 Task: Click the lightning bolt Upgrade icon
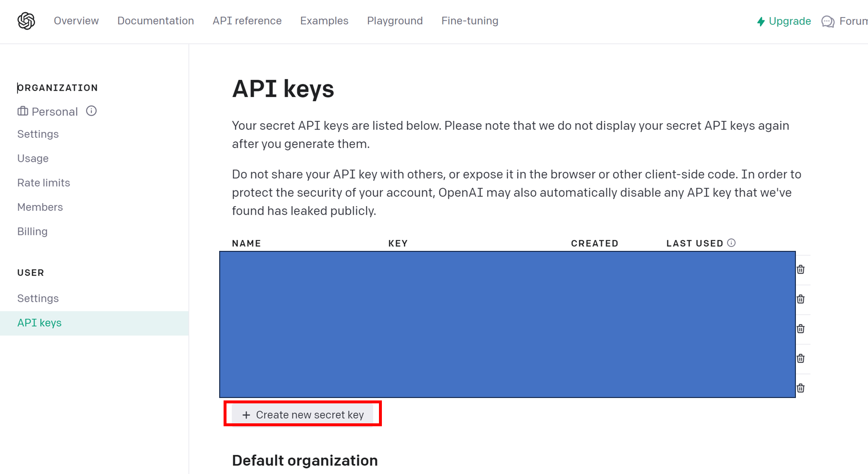(x=760, y=21)
